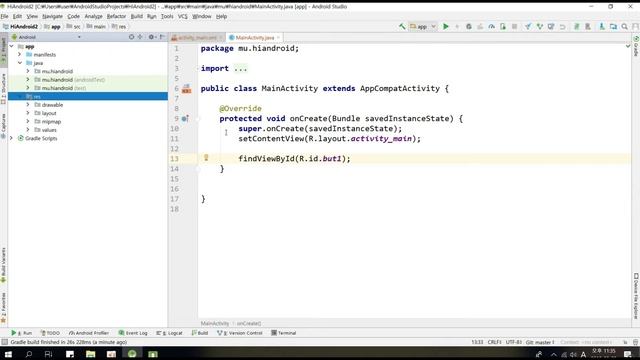The width and height of the screenshot is (640, 360).
Task: Click the scroll-from-source target icon in Project panel
Action: tap(131, 37)
